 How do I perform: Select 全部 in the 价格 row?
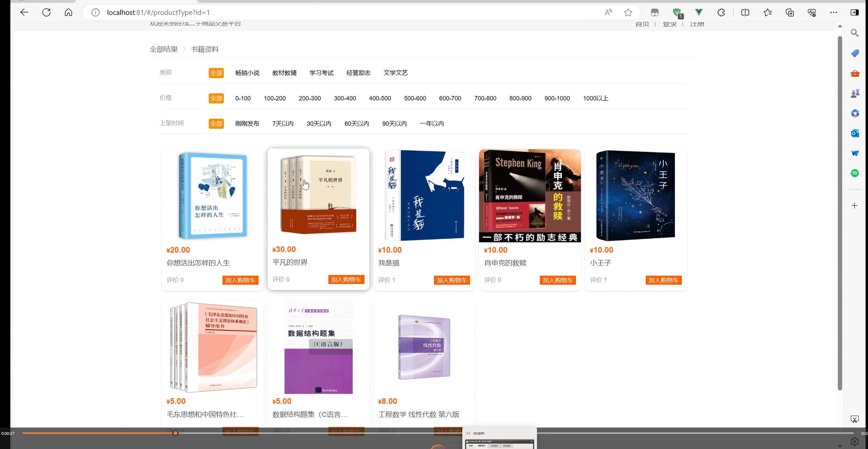[216, 98]
